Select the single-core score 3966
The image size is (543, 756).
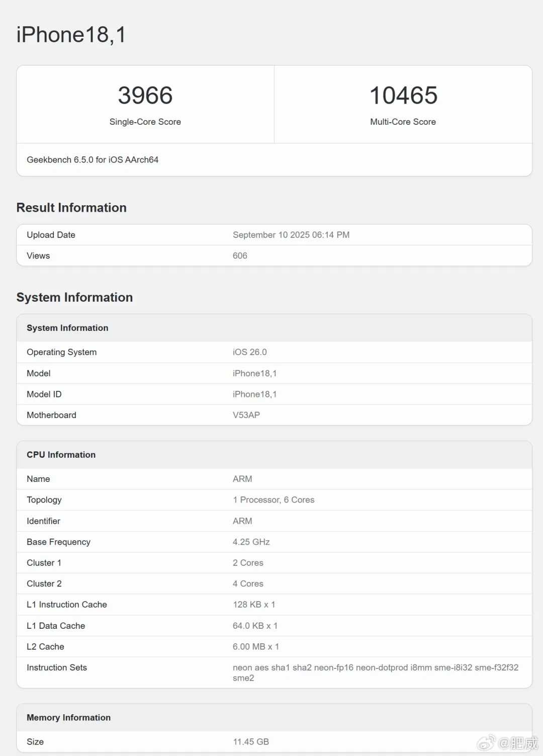pos(145,96)
